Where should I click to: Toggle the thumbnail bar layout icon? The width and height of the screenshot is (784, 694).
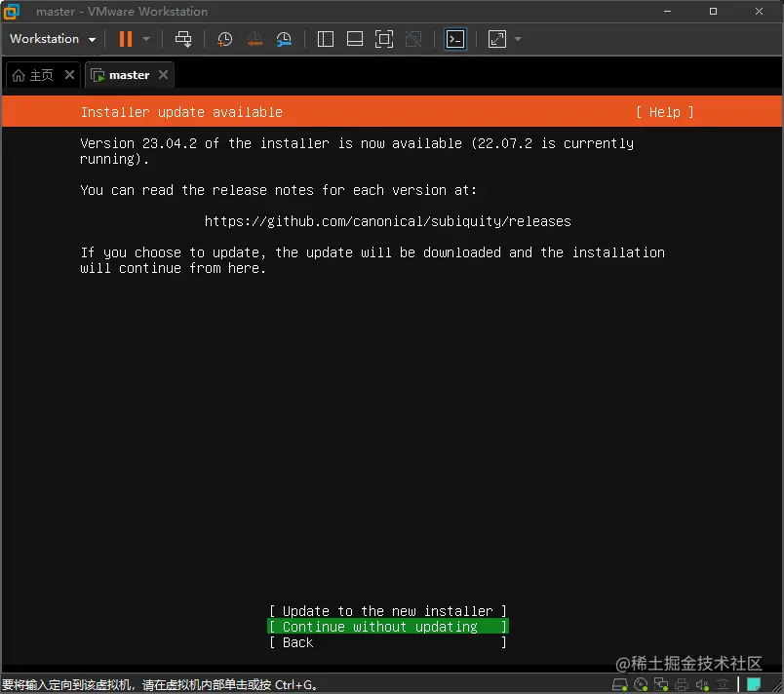[x=355, y=39]
